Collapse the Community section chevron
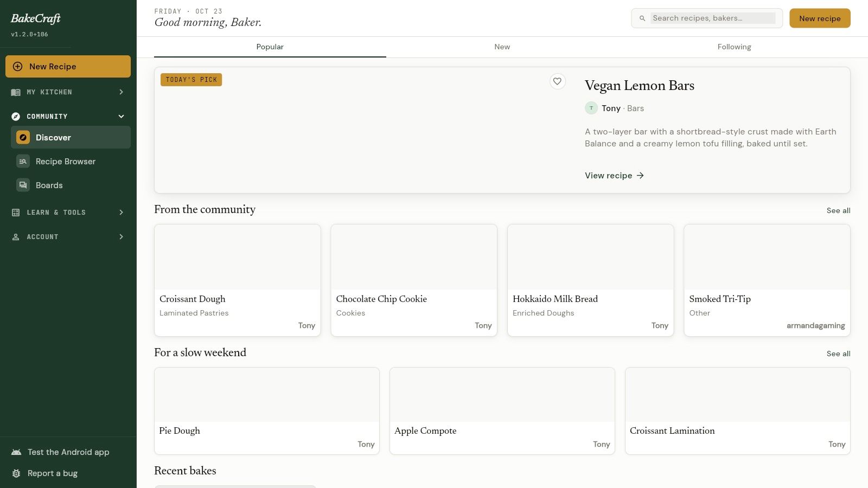 point(121,117)
